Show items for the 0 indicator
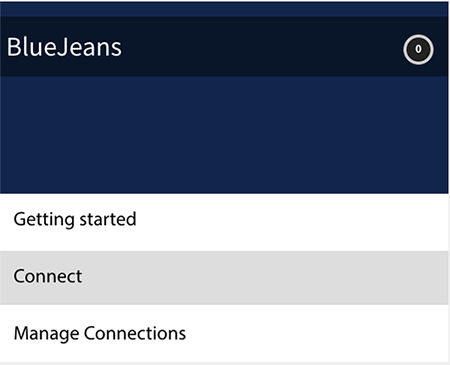 418,49
